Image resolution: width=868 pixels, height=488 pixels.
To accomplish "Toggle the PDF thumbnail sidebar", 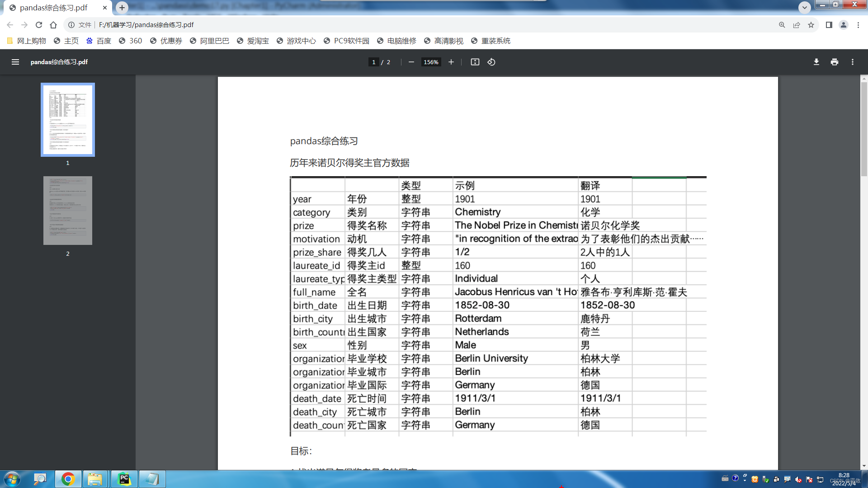I will (x=15, y=62).
